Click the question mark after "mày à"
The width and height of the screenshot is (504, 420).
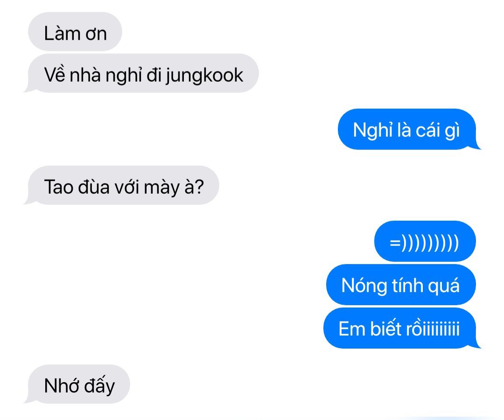point(199,187)
